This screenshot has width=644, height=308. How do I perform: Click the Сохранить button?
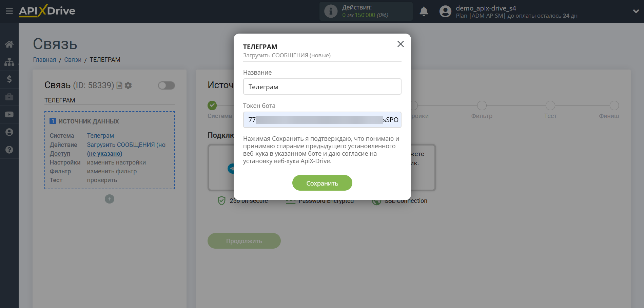click(322, 183)
